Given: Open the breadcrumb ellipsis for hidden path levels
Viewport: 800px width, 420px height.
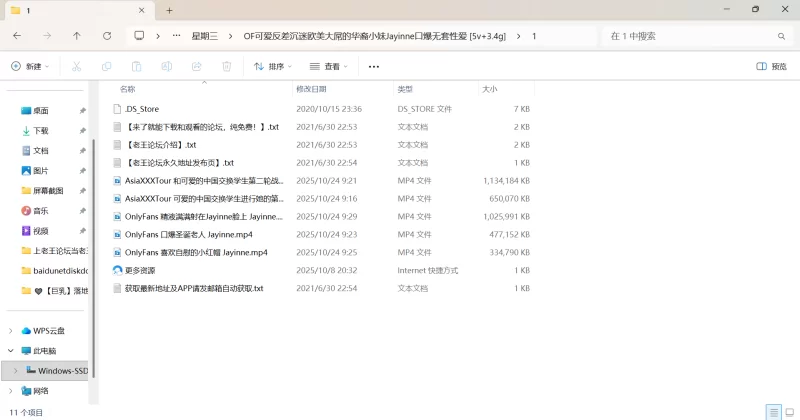Looking at the screenshot, I should pos(177,36).
